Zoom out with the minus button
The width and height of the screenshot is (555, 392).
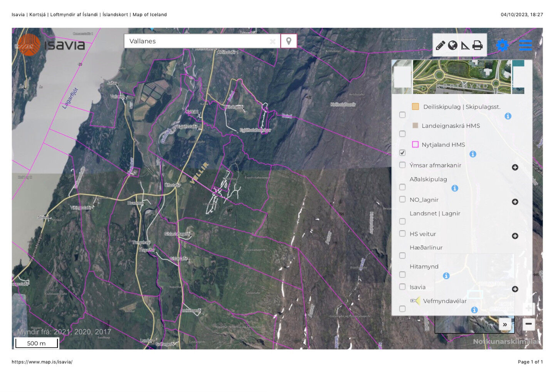(x=528, y=324)
